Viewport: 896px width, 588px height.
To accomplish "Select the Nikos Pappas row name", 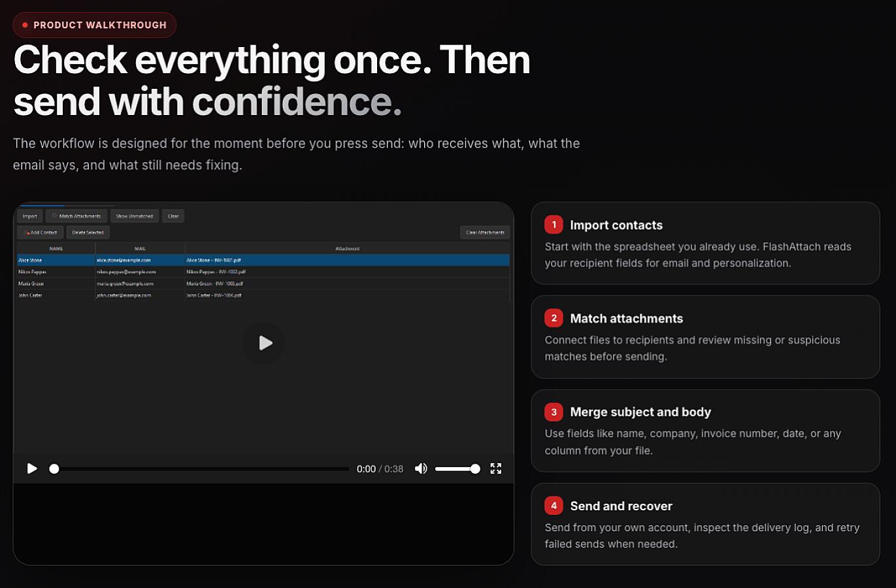I will click(32, 272).
